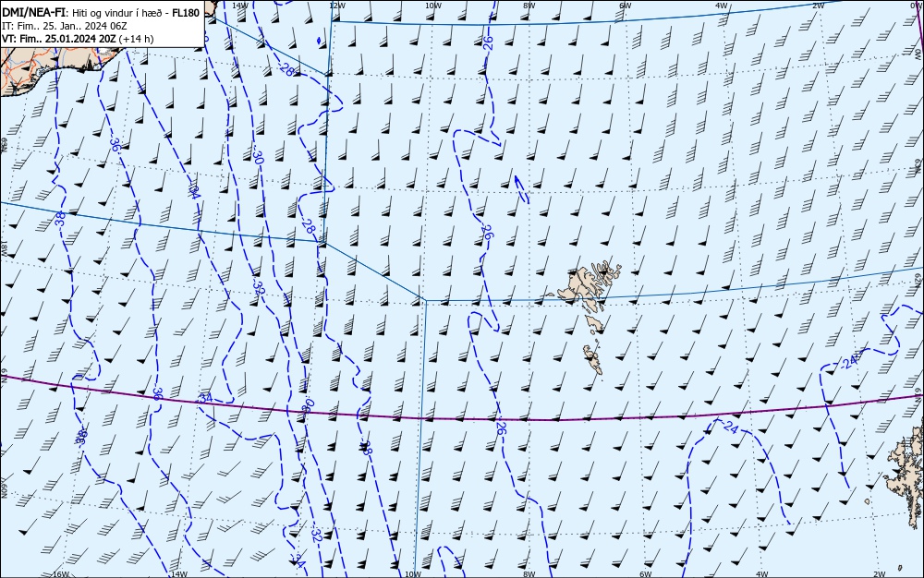Click the 10W longitude label on top edge
Screen dimensions: 924x578
click(433, 6)
